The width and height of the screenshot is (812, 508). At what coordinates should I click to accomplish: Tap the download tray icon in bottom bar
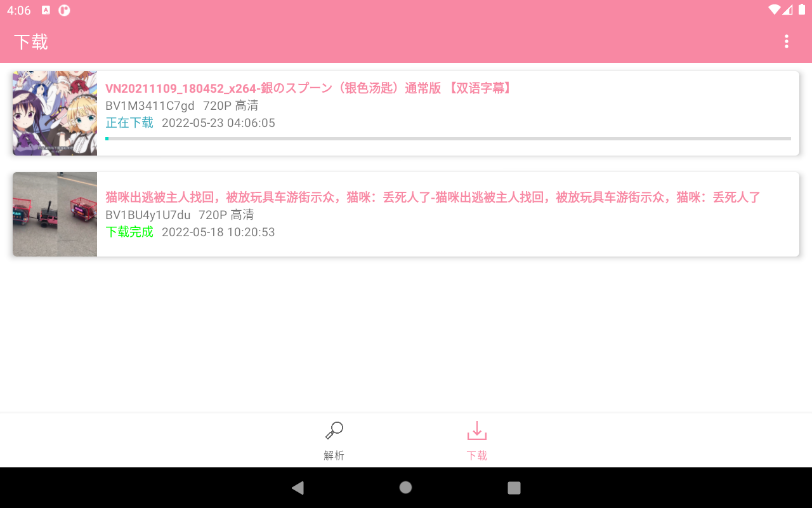coord(477,431)
